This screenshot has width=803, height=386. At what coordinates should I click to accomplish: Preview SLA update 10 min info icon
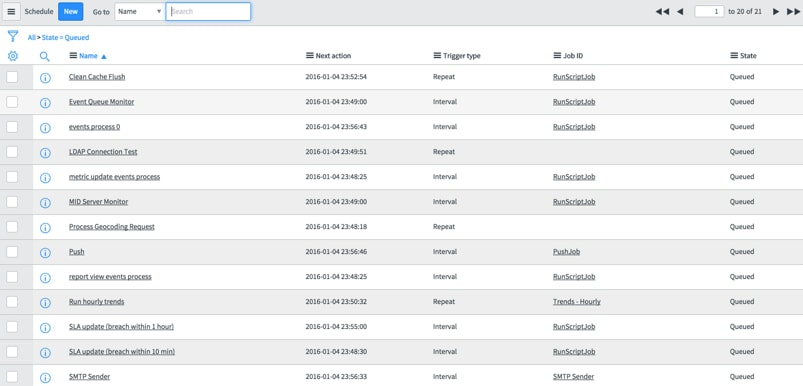[x=45, y=353]
